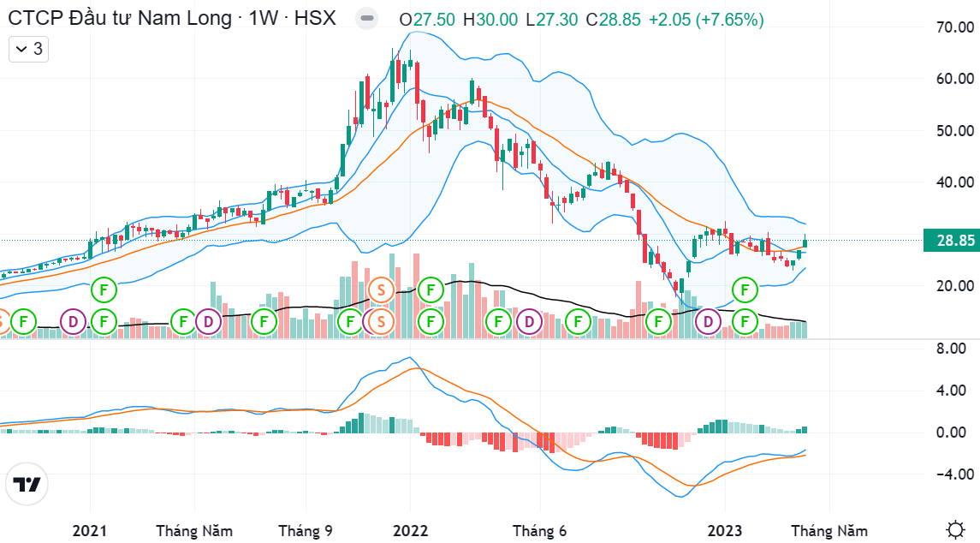The width and height of the screenshot is (980, 543).
Task: Click the upper F marker after 2023 start
Action: pos(745,290)
